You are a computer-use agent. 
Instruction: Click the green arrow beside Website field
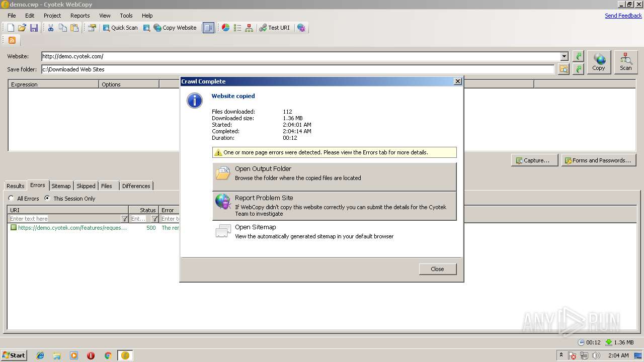[x=579, y=56]
